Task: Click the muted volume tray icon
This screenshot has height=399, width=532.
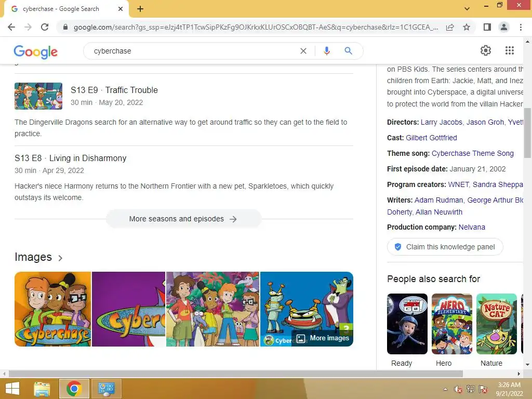Action: click(x=458, y=389)
